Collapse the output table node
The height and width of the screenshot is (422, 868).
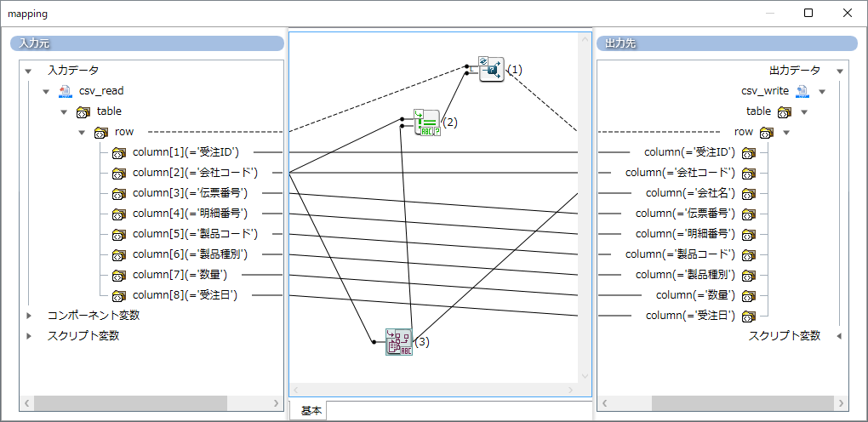click(804, 111)
